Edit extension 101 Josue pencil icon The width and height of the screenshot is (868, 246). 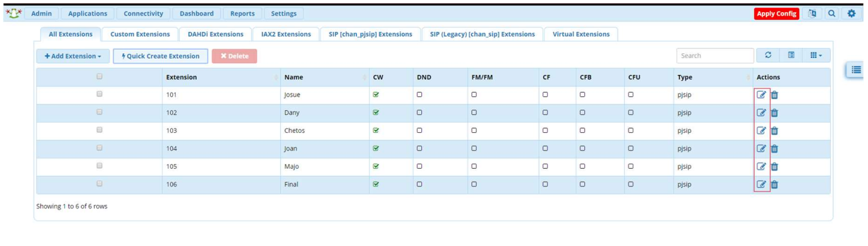point(761,95)
